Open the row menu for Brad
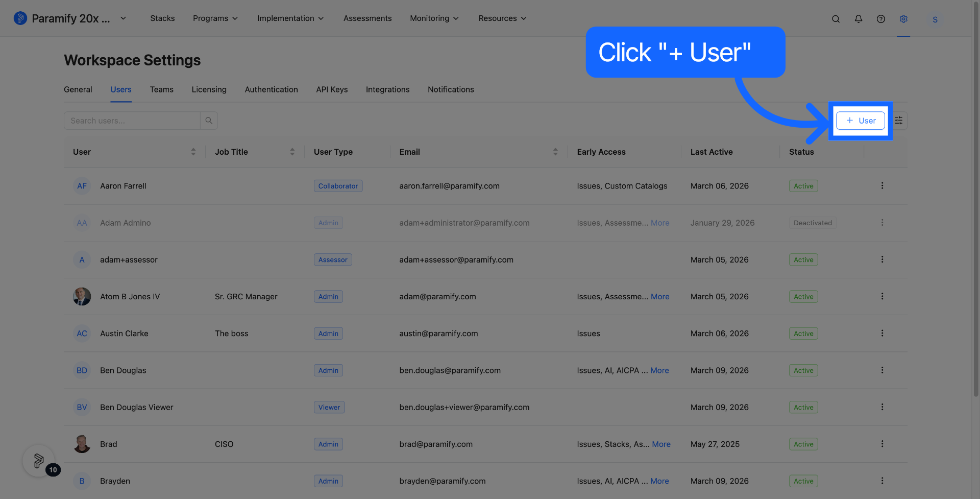The height and width of the screenshot is (499, 980). (x=882, y=444)
